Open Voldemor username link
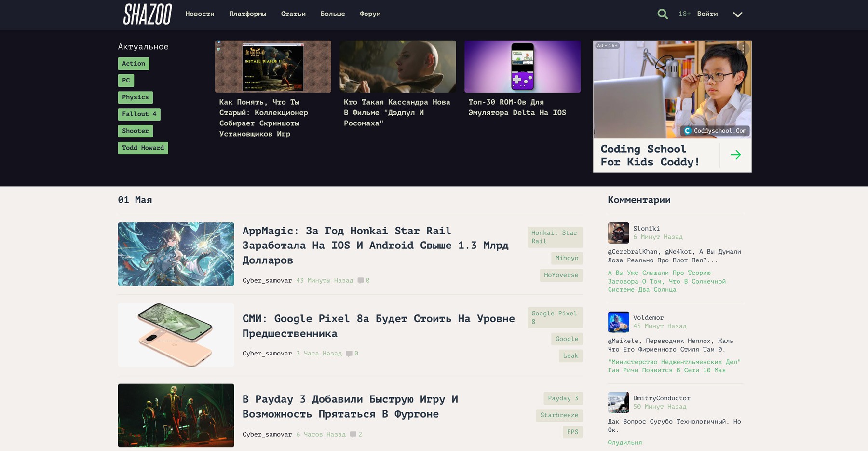This screenshot has width=868, height=451. [x=648, y=318]
